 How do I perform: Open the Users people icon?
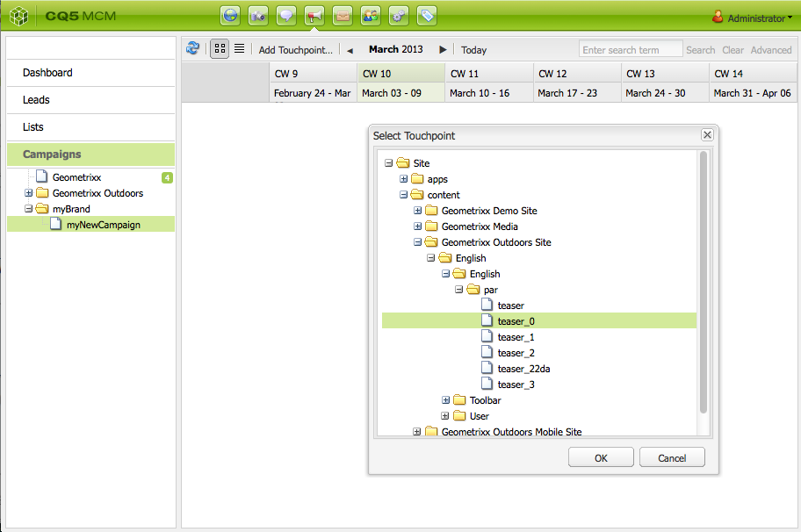coord(371,16)
